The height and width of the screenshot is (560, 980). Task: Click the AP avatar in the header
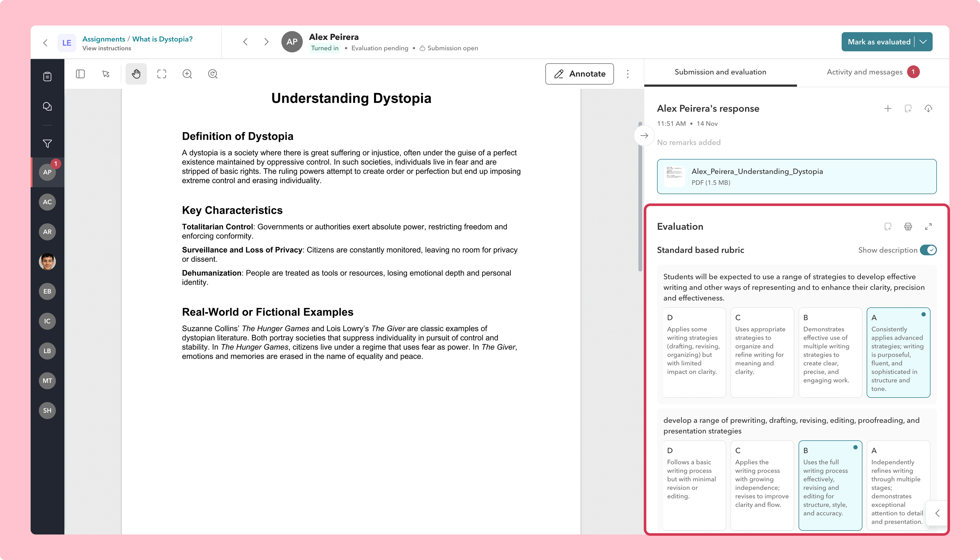pos(292,42)
